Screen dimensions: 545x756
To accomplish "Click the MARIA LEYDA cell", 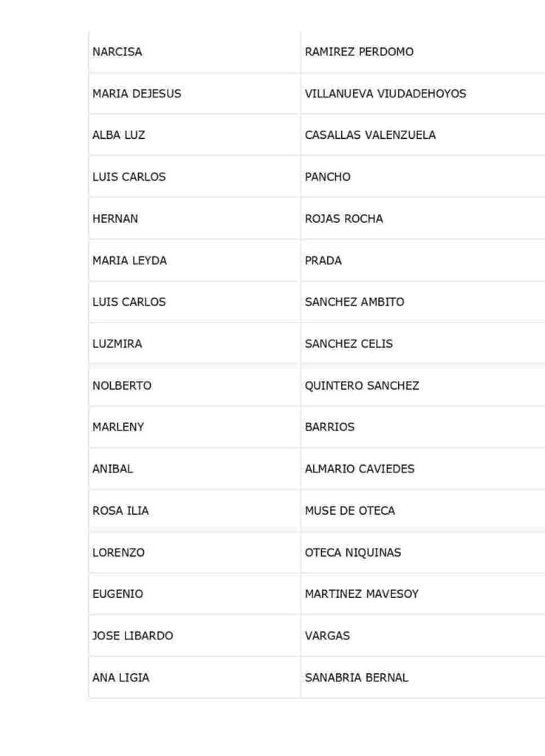I will point(194,261).
